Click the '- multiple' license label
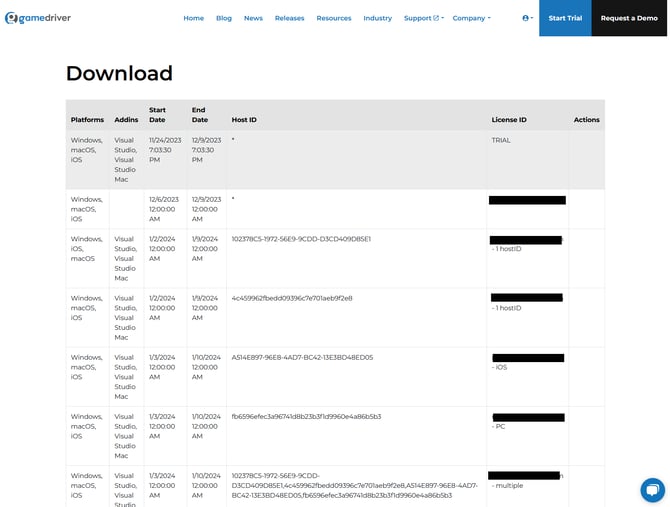Screen dimensions: 670x507 coord(507,486)
